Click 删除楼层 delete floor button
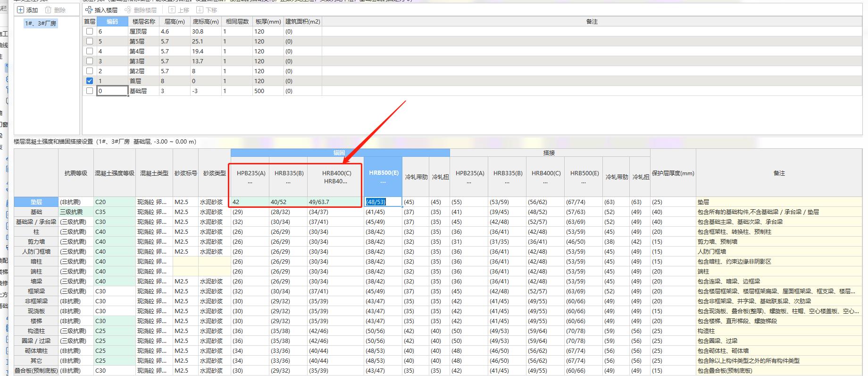The image size is (868, 376). (141, 10)
